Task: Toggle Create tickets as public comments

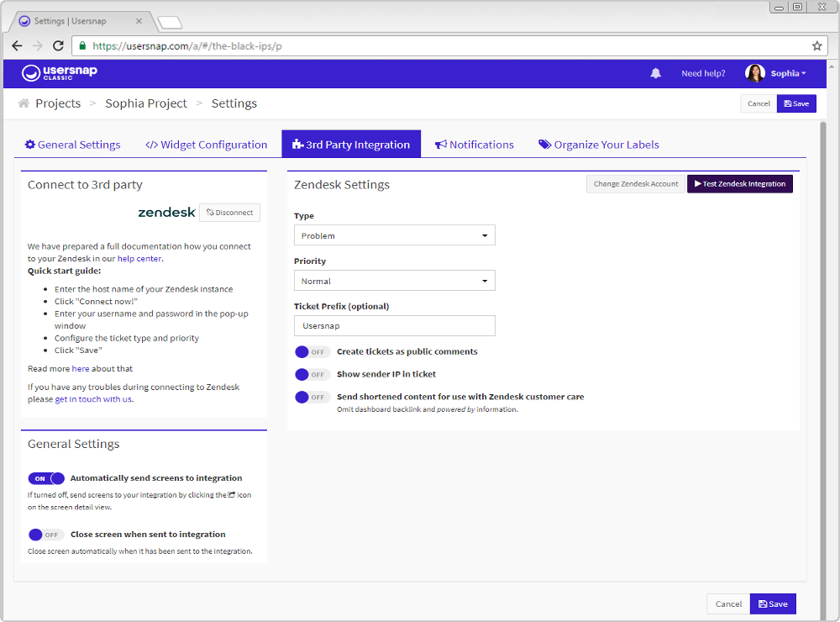Action: tap(312, 351)
